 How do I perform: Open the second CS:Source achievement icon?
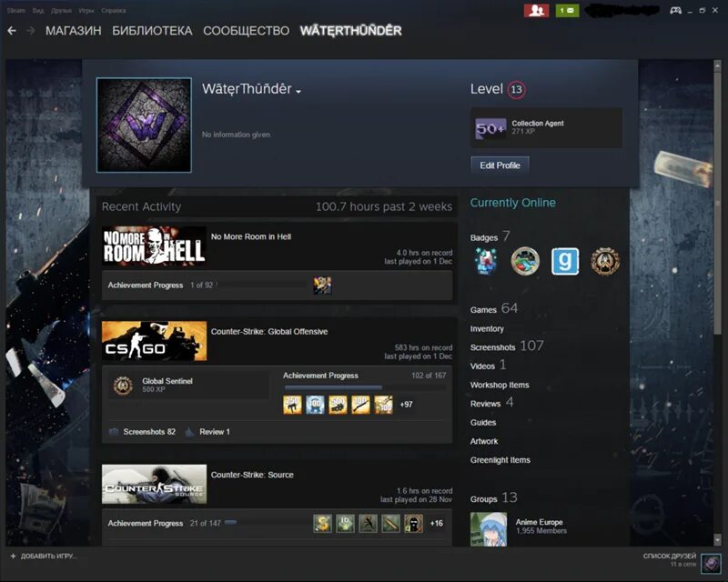coord(345,523)
